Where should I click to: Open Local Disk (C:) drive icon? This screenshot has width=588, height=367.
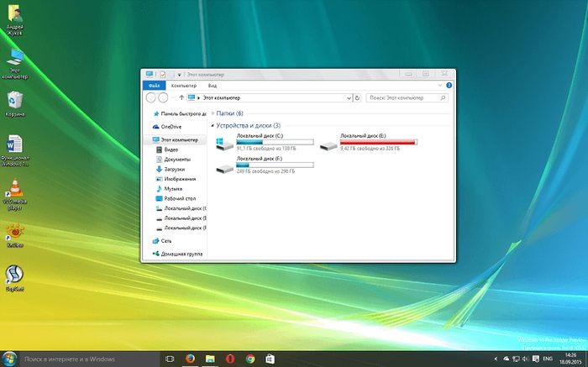[x=224, y=144]
